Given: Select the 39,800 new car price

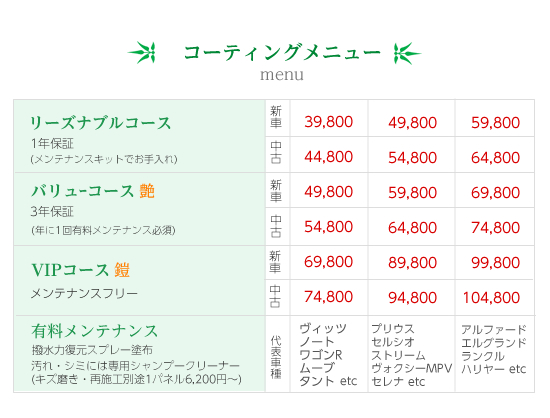Looking at the screenshot, I should [329, 122].
